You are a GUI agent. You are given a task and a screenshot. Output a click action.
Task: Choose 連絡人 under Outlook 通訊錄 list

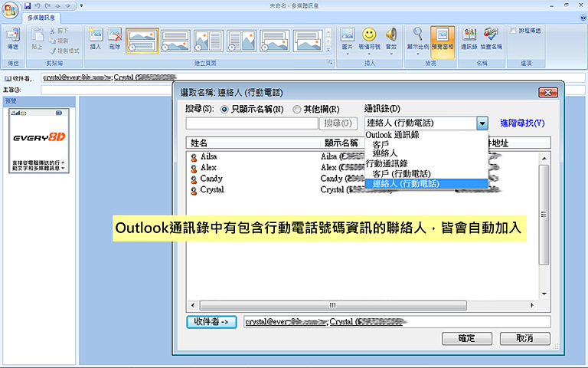click(385, 153)
